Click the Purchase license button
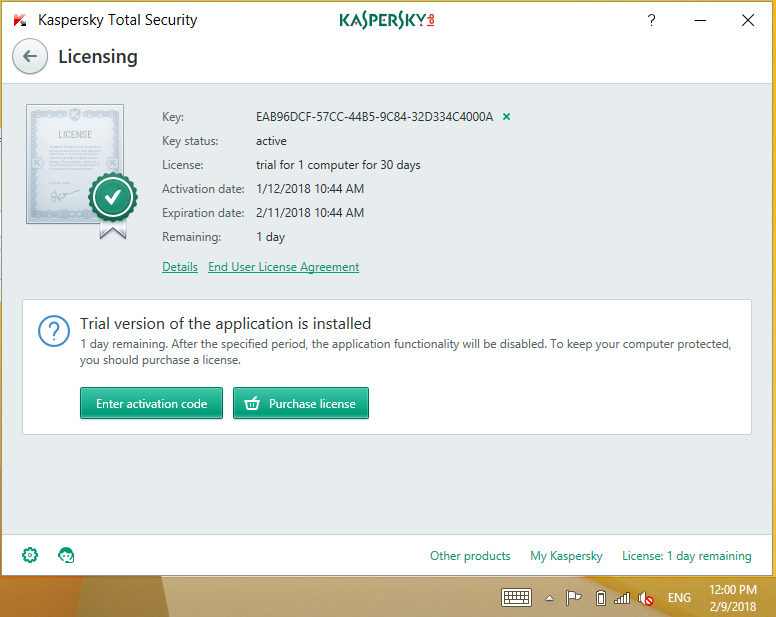 [301, 403]
